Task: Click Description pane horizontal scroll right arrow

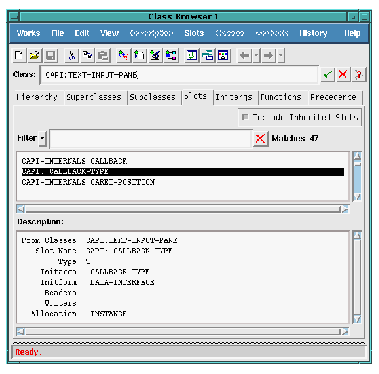Action: [344, 331]
